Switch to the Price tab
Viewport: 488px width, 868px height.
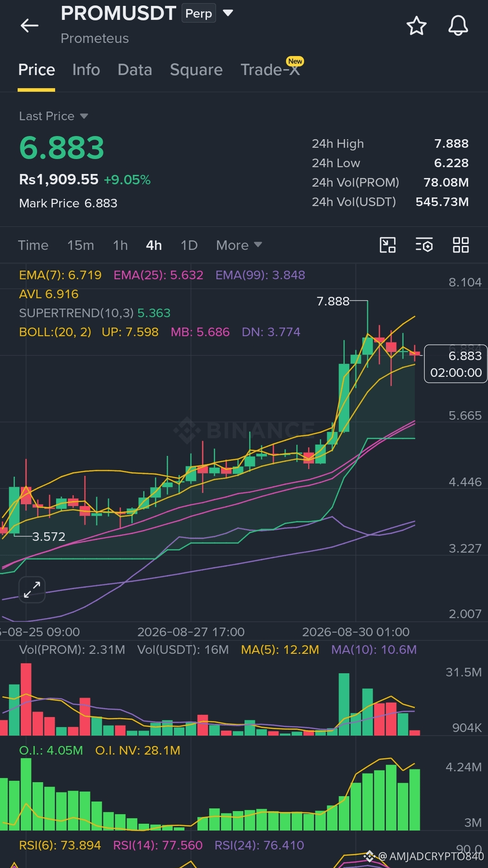click(37, 70)
